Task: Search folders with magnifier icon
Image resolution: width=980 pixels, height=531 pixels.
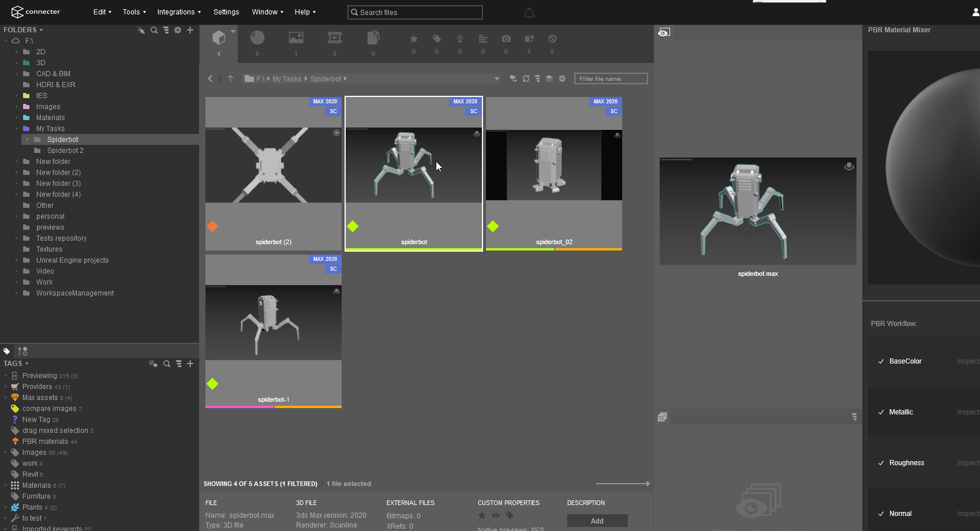Action: [x=154, y=30]
